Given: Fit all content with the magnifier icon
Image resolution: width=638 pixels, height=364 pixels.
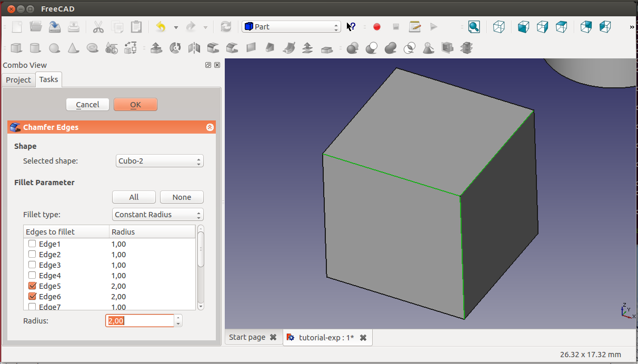Looking at the screenshot, I should pyautogui.click(x=474, y=27).
